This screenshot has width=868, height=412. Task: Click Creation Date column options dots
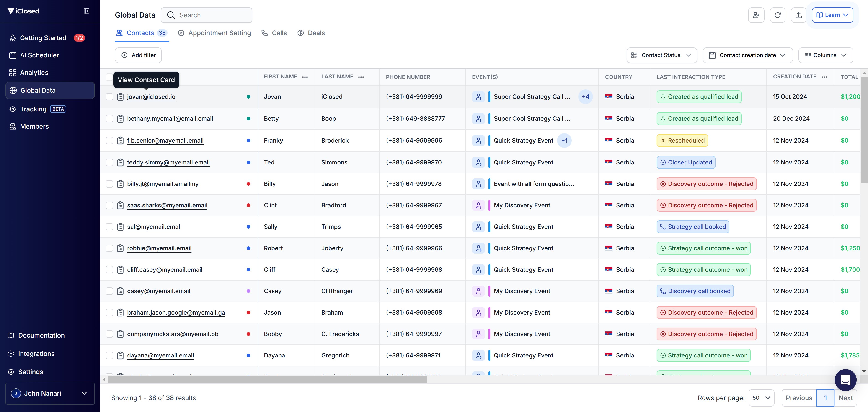pyautogui.click(x=824, y=77)
